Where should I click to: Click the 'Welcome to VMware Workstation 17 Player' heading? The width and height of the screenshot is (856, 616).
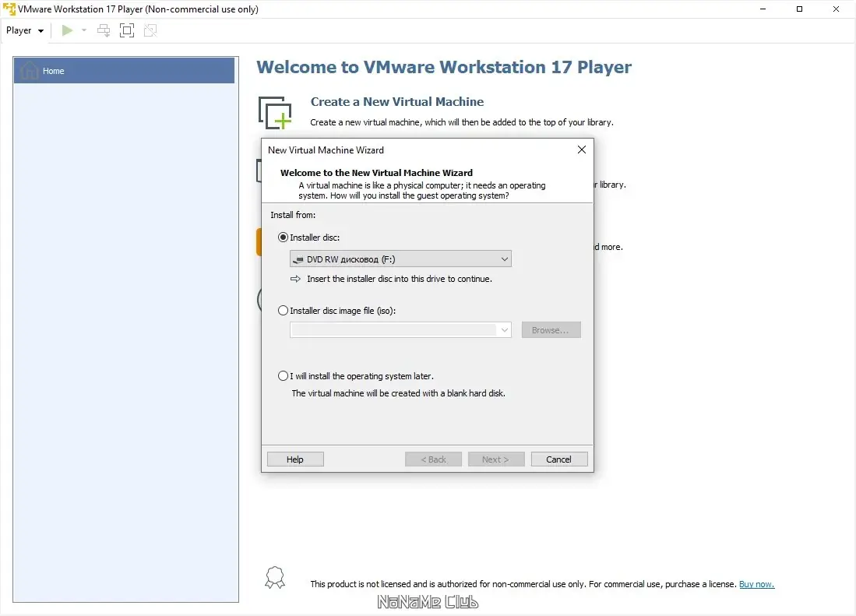444,67
